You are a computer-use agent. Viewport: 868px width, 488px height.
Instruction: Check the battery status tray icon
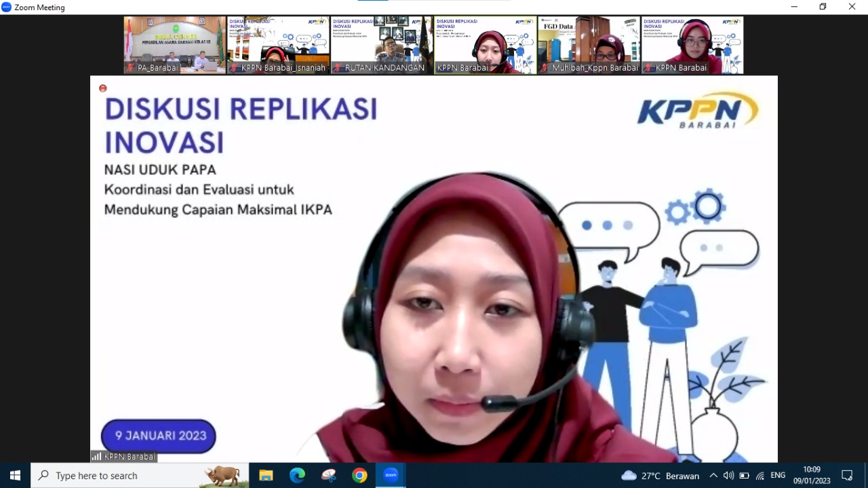(x=744, y=476)
